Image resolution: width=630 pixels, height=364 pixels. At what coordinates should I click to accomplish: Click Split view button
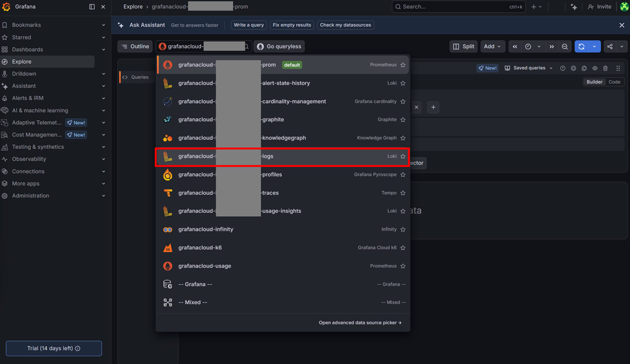pos(464,47)
